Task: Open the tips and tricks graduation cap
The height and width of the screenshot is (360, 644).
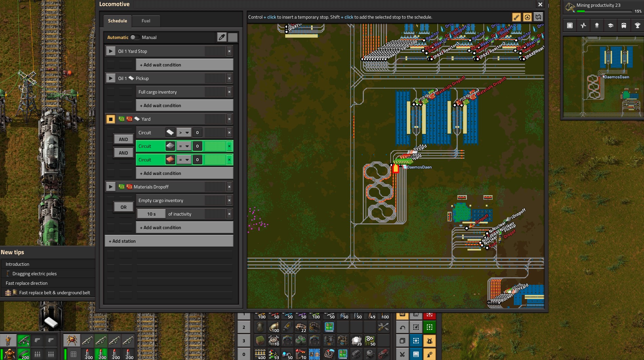Action: (610, 25)
